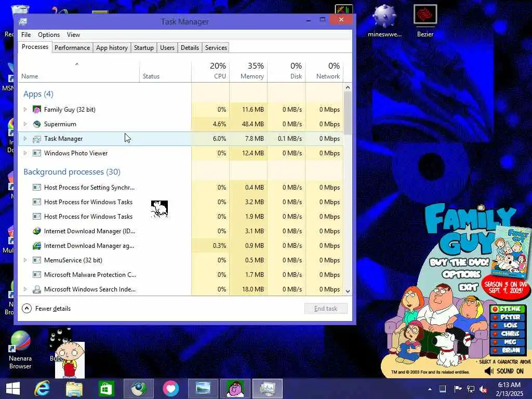
Task: Expand the Supermium process group
Action: pos(25,124)
